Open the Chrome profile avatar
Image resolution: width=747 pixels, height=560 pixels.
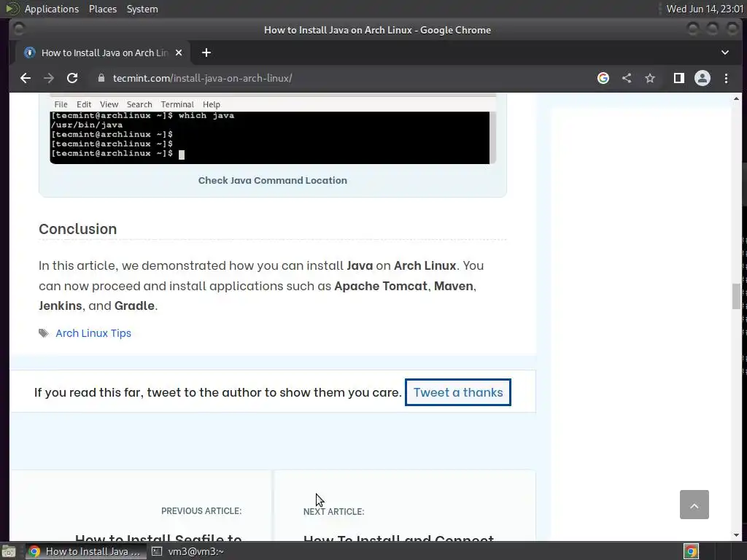(703, 78)
